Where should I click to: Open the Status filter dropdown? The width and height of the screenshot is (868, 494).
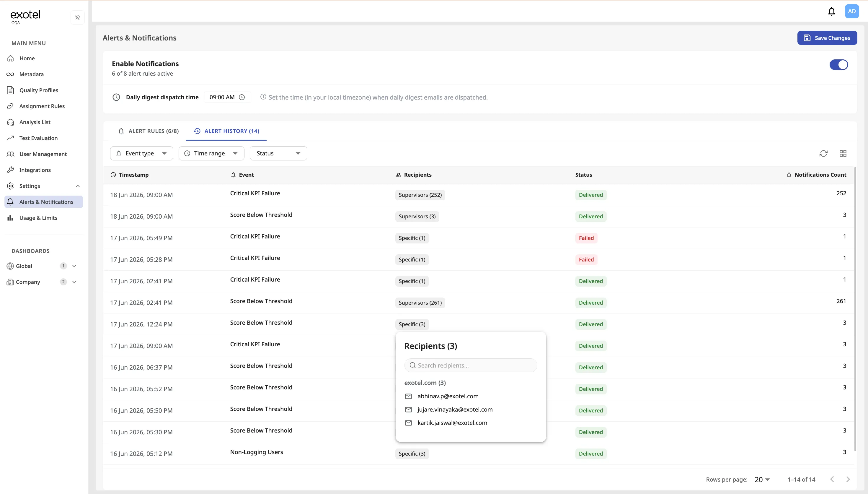[279, 153]
